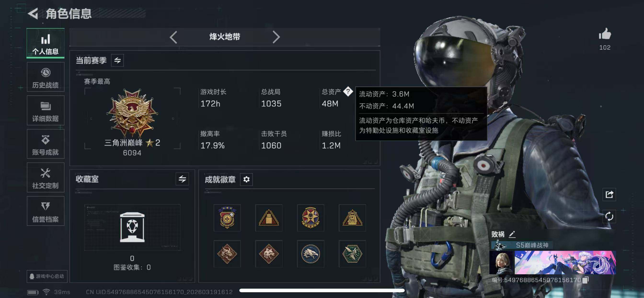Copy the player ID number
Screen dimensions: 644x298
point(586,280)
